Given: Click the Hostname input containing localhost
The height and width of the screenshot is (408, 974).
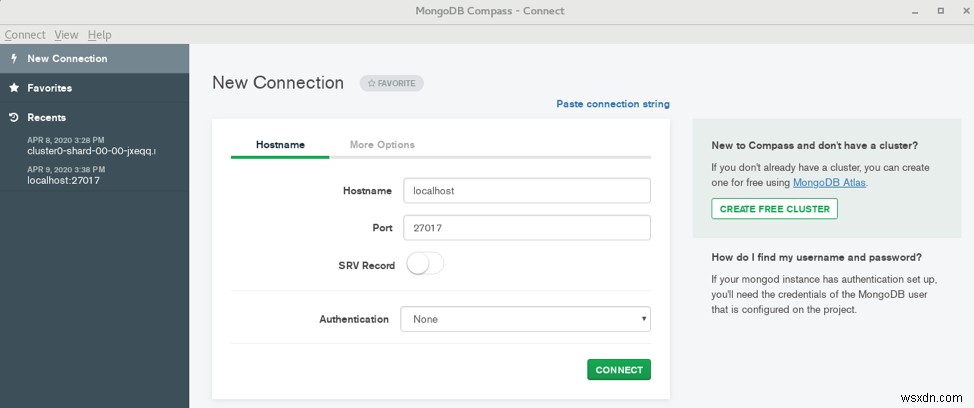Looking at the screenshot, I should [x=527, y=191].
